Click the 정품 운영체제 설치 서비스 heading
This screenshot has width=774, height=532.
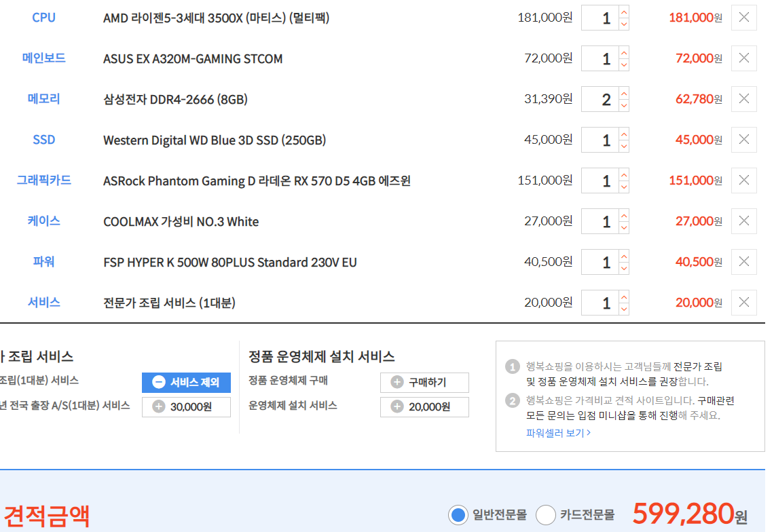pos(321,356)
